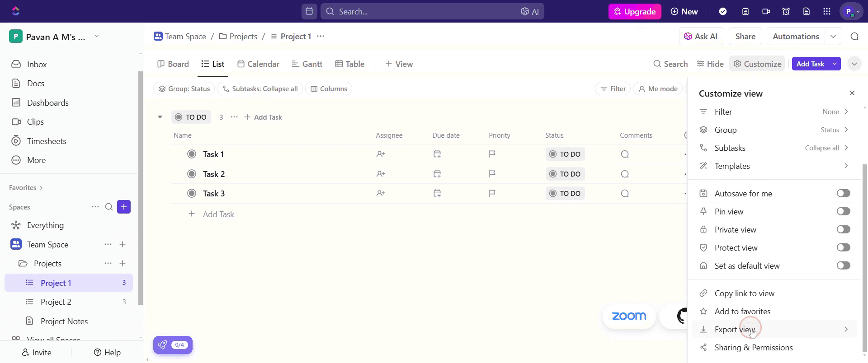868x363 pixels.
Task: Open Project 1 breadcrumb ellipsis menu
Action: pyautogui.click(x=321, y=36)
